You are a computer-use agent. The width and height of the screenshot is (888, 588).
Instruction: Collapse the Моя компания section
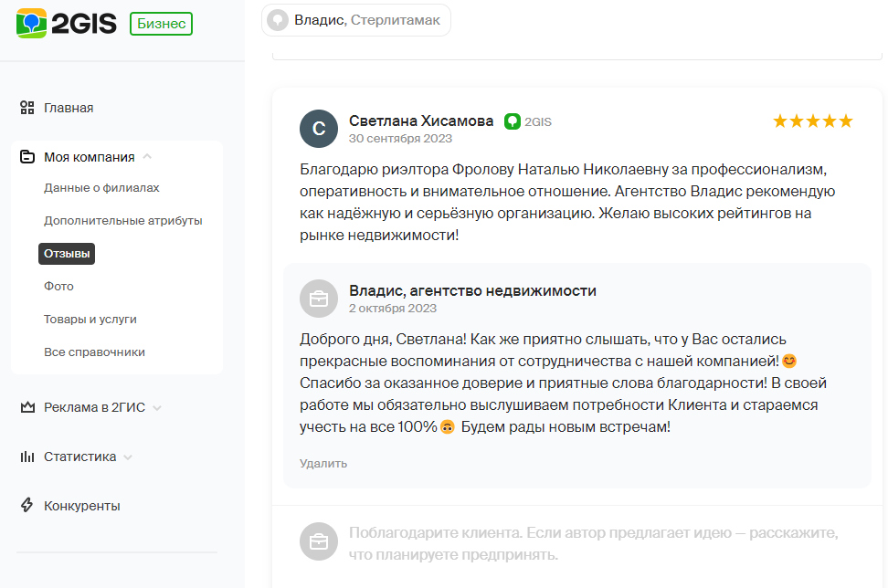coord(147,157)
